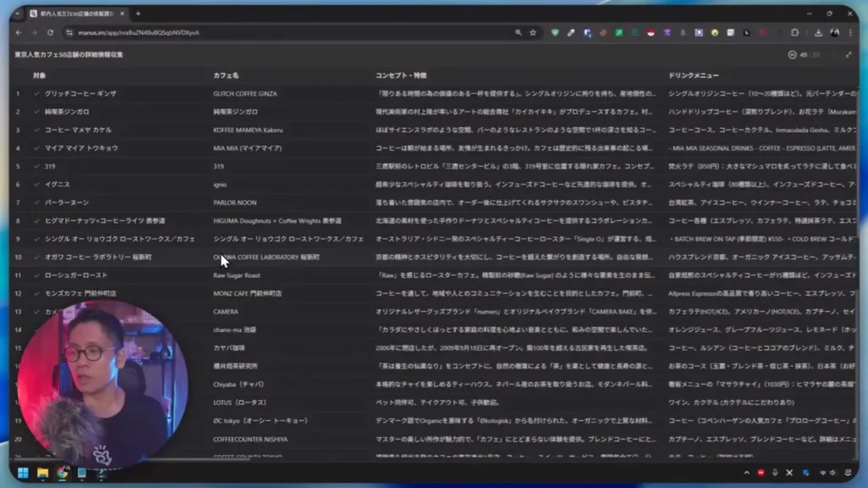Select the ignis café name cell
The image size is (868, 488).
(x=220, y=185)
